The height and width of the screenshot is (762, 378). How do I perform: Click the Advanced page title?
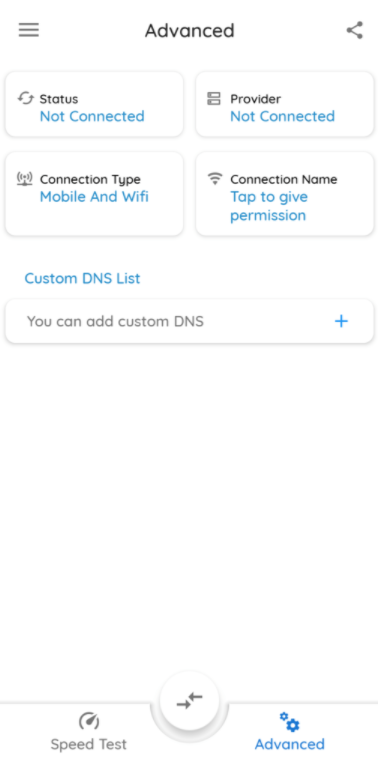[189, 30]
